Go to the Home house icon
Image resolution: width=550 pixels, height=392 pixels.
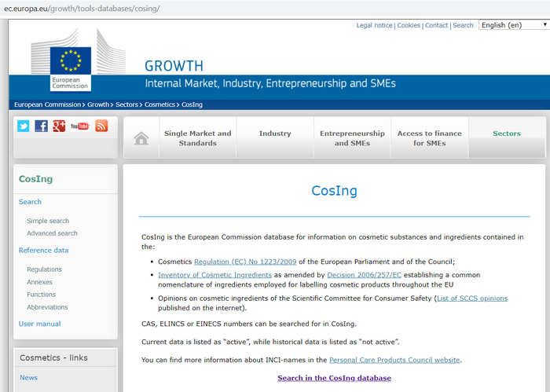click(x=141, y=138)
